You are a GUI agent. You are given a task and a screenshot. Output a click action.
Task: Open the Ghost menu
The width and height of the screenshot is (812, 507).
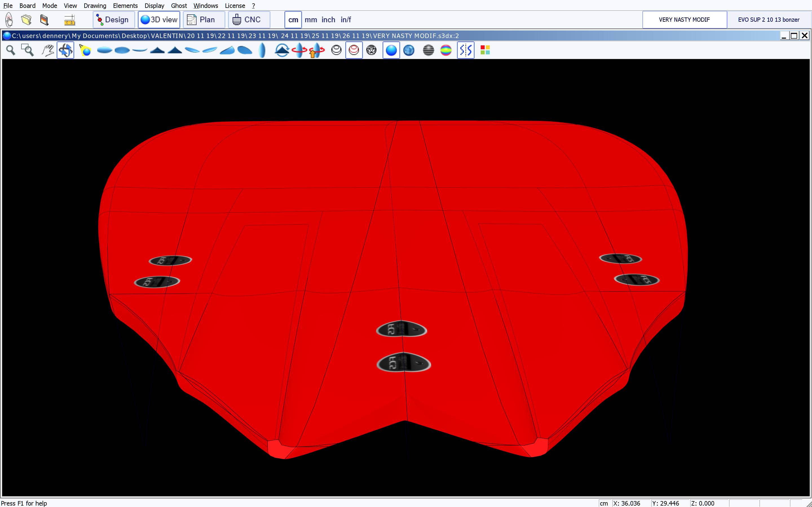(178, 6)
